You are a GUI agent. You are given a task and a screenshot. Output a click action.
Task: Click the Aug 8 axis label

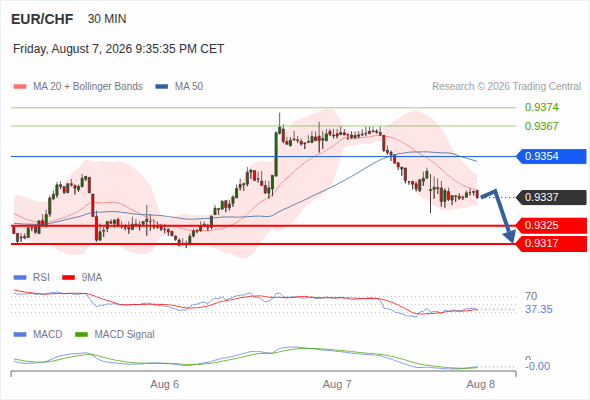[481, 384]
